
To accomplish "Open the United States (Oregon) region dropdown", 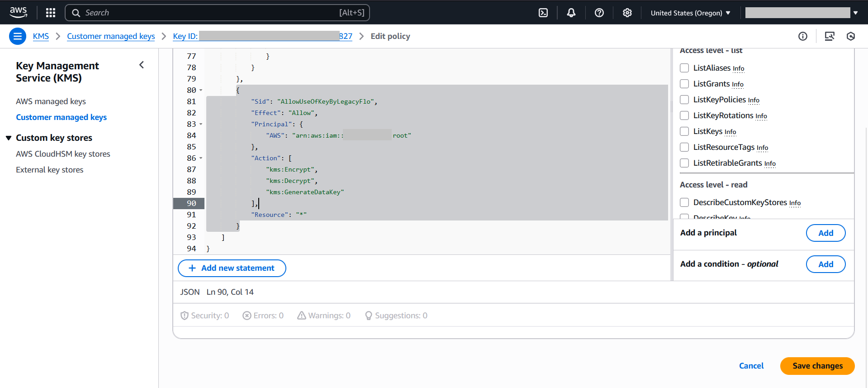I will (x=690, y=13).
